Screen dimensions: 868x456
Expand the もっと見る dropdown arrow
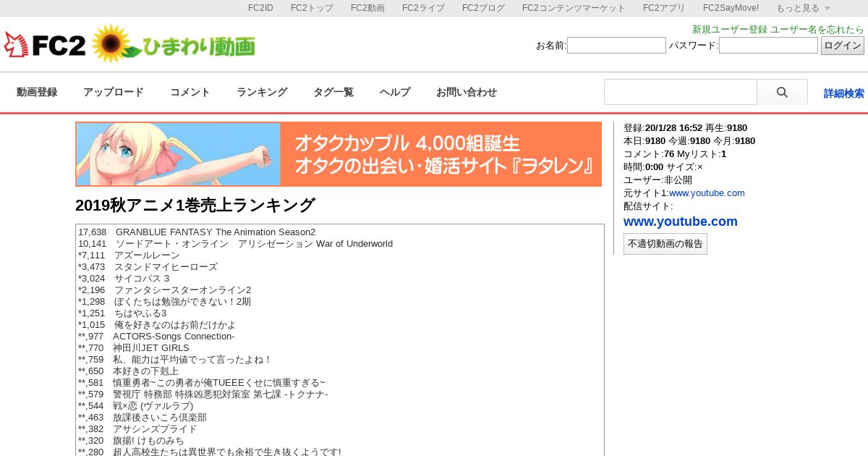[827, 8]
